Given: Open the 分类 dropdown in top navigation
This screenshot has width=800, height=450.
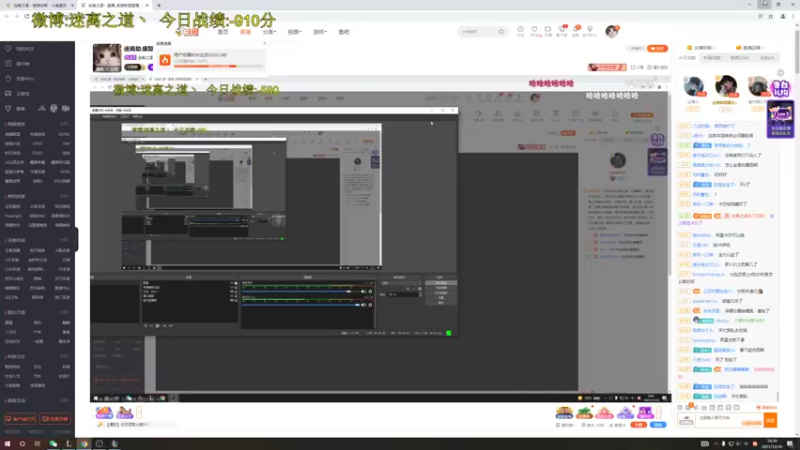Looking at the screenshot, I should [x=269, y=32].
